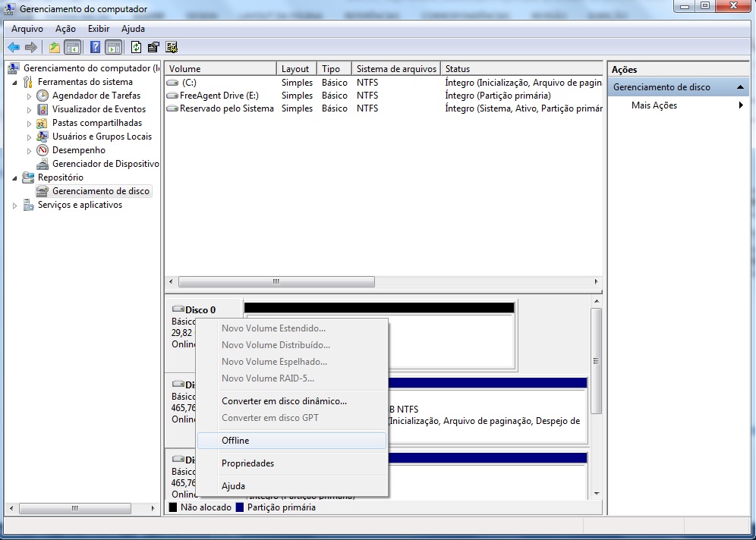
Task: Expand the Serviços e aplicativos node
Action: point(15,205)
